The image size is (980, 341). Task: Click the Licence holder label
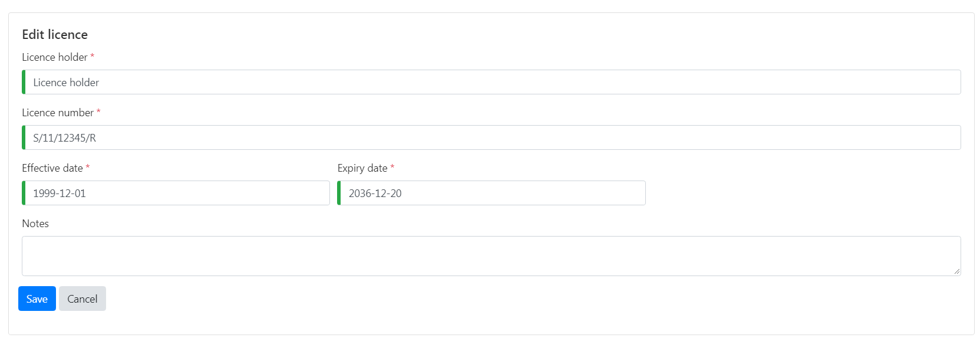pyautogui.click(x=54, y=57)
